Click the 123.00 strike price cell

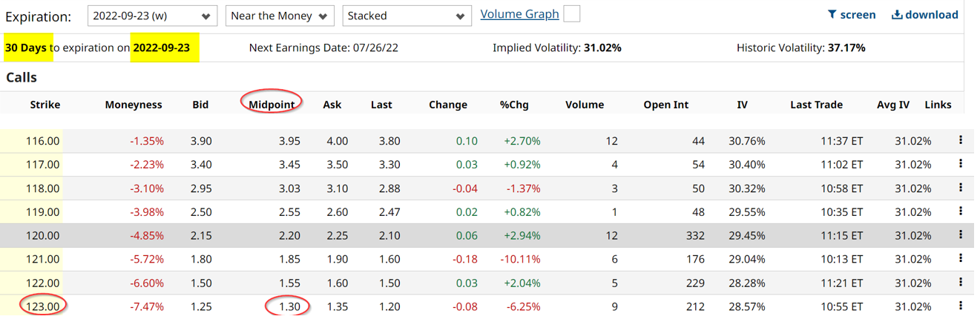pos(44,306)
